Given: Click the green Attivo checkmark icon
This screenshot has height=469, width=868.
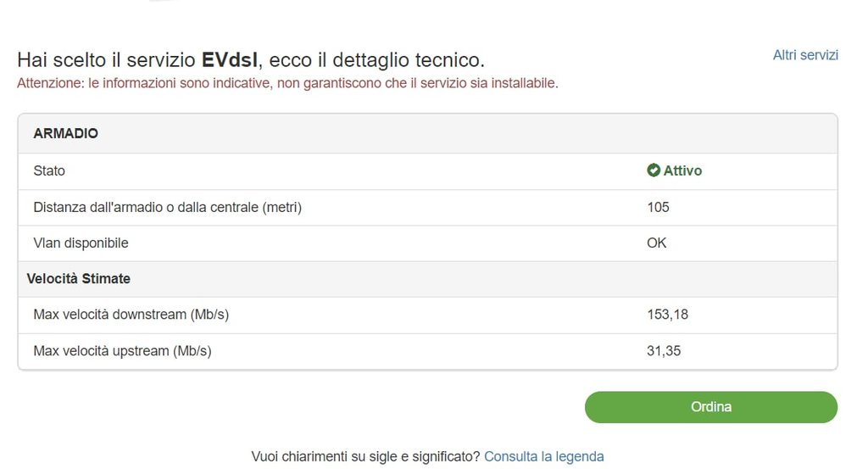Looking at the screenshot, I should [654, 170].
